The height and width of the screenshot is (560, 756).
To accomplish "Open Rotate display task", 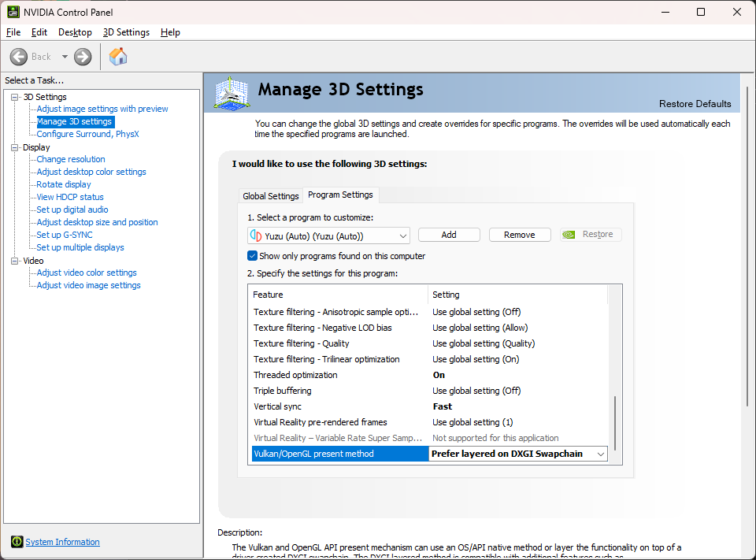I will point(64,184).
